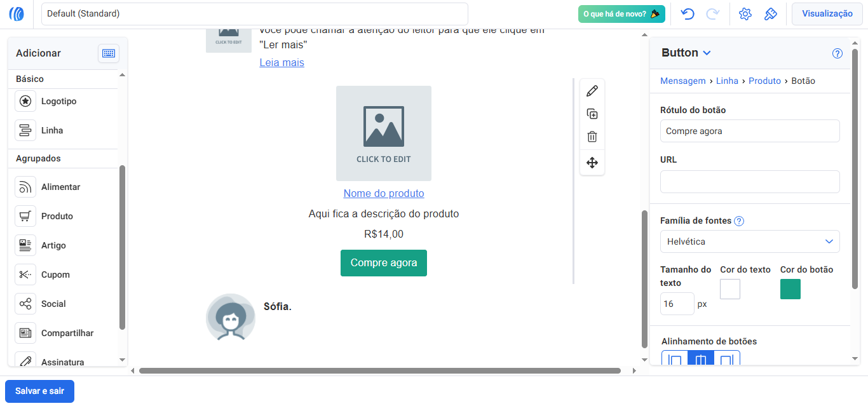The height and width of the screenshot is (406, 868).
Task: Select the Compartilhar block icon
Action: point(25,332)
